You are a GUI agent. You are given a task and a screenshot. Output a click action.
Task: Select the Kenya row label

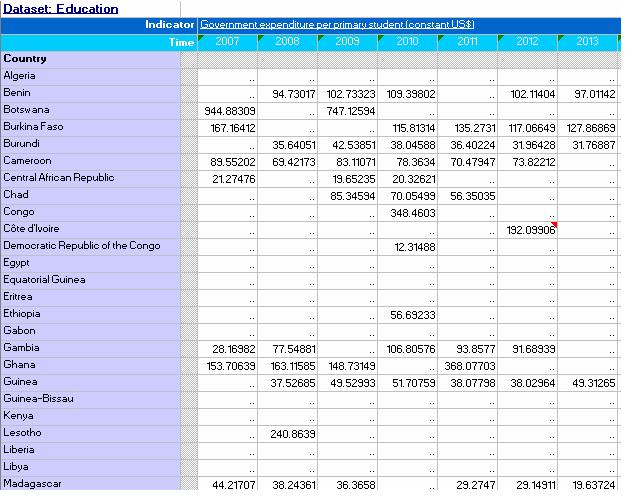pos(18,416)
